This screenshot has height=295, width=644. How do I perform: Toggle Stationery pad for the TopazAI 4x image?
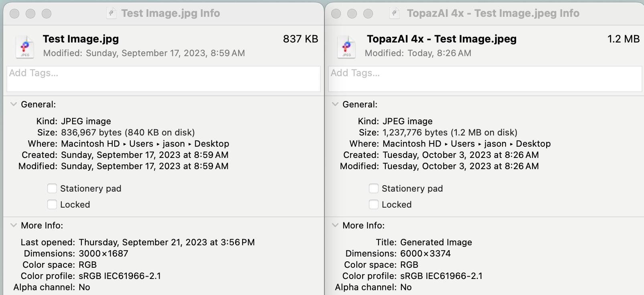click(x=374, y=188)
